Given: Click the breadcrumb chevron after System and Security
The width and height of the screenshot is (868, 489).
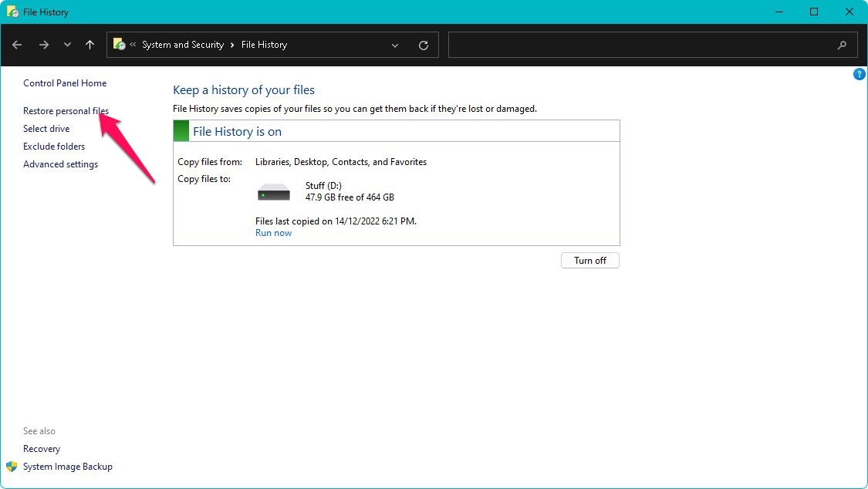Looking at the screenshot, I should tap(232, 45).
